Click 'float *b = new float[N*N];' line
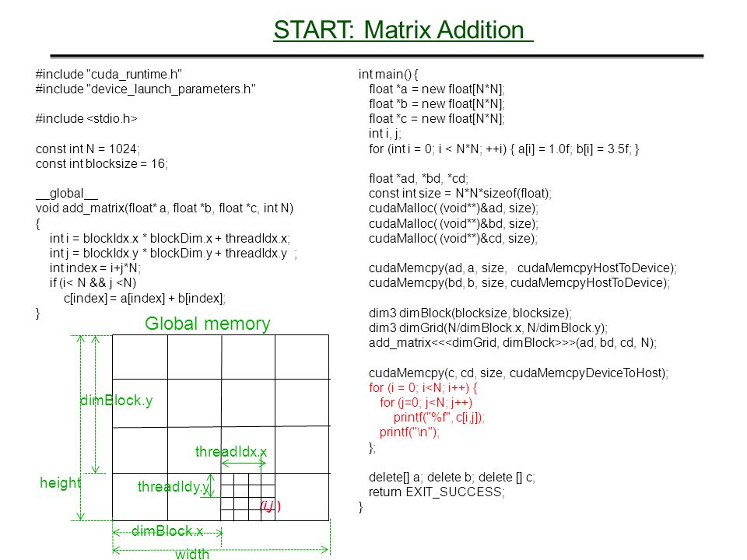 [x=437, y=103]
